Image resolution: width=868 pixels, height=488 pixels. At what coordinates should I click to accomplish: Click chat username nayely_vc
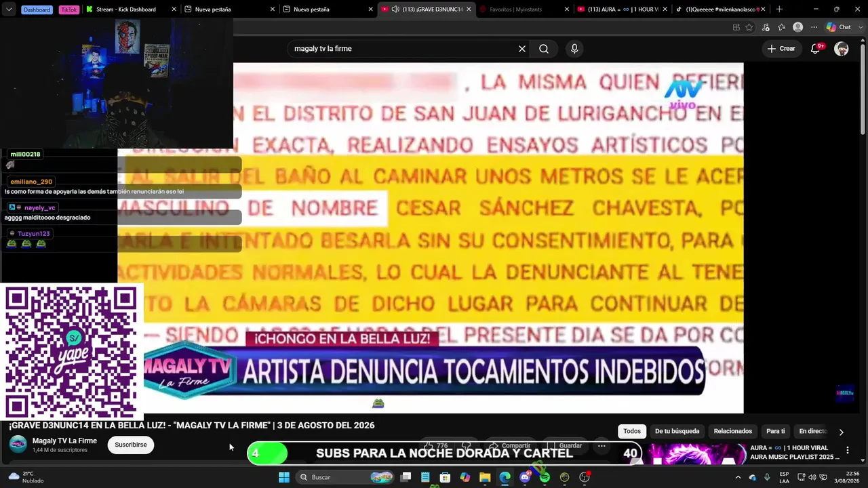pyautogui.click(x=40, y=207)
